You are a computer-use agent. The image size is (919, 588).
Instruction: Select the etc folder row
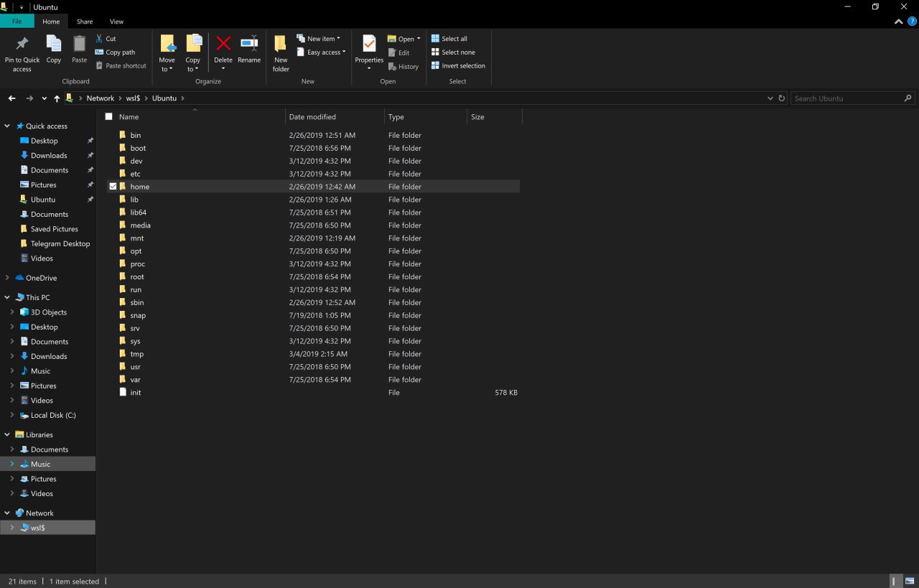click(313, 174)
